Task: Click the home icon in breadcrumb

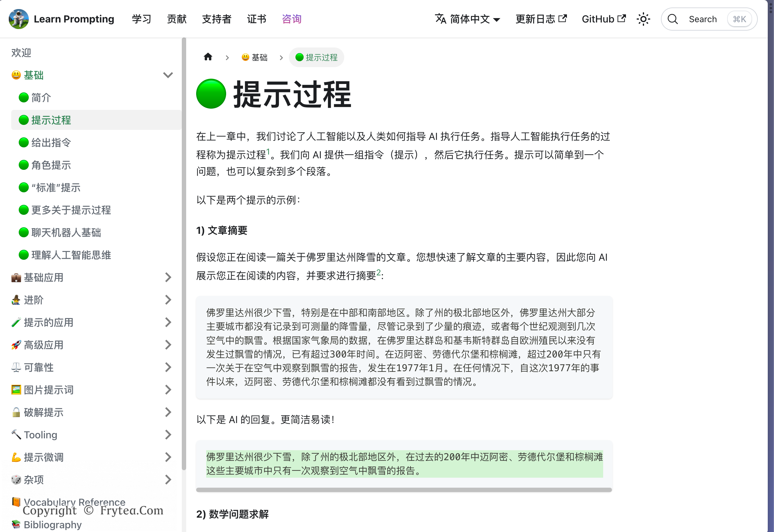Action: 208,57
